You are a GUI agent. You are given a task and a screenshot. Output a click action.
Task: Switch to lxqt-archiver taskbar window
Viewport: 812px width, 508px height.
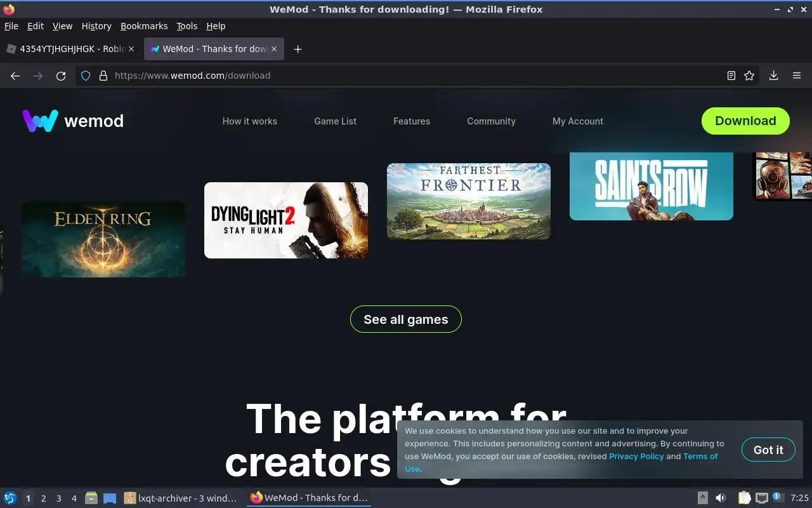(x=181, y=498)
